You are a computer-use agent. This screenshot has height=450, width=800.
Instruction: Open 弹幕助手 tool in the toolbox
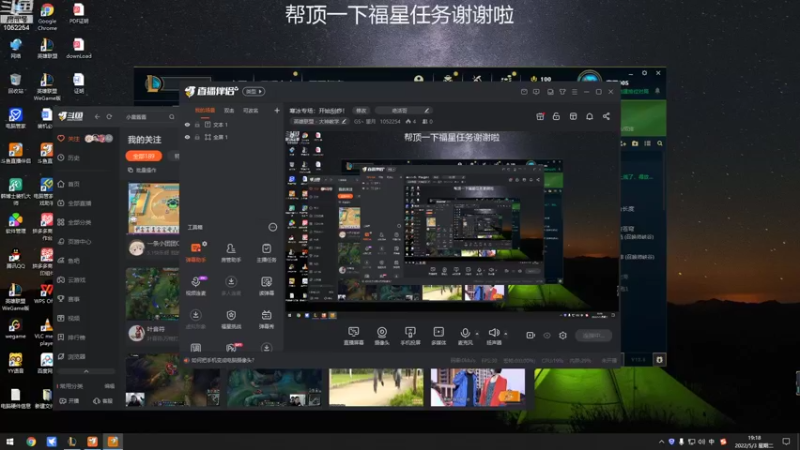coord(196,252)
